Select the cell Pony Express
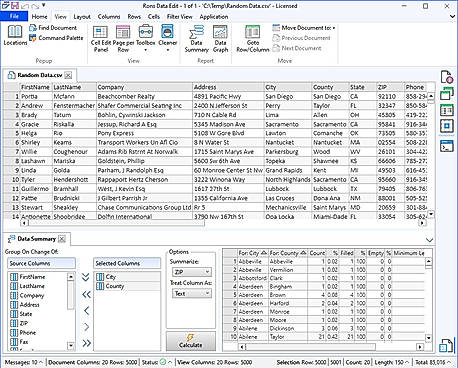 pos(144,133)
